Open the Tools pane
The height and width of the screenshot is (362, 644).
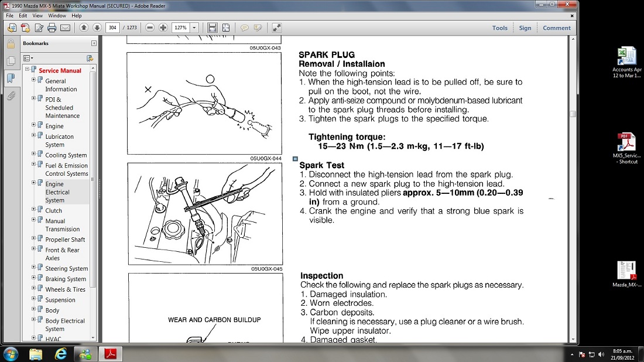pos(500,28)
